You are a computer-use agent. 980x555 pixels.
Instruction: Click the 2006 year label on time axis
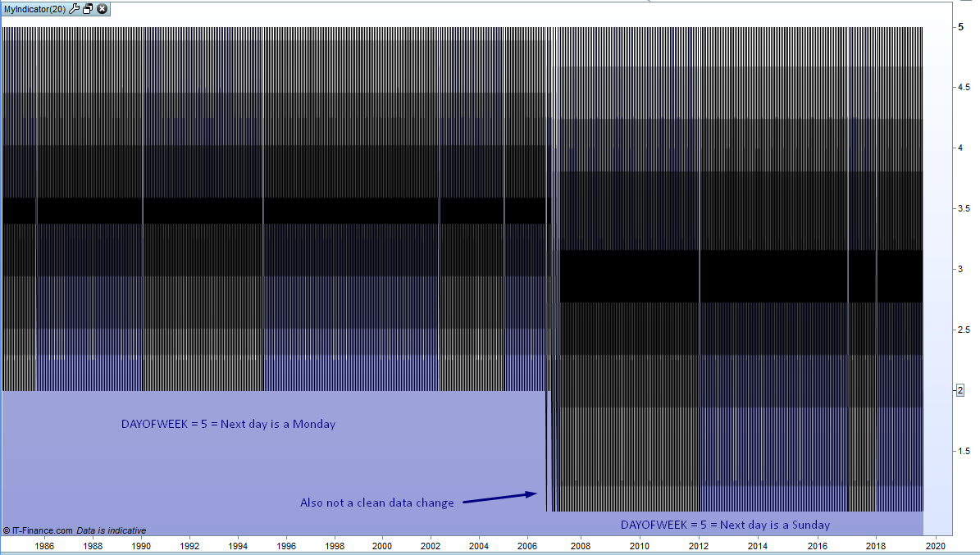click(526, 546)
